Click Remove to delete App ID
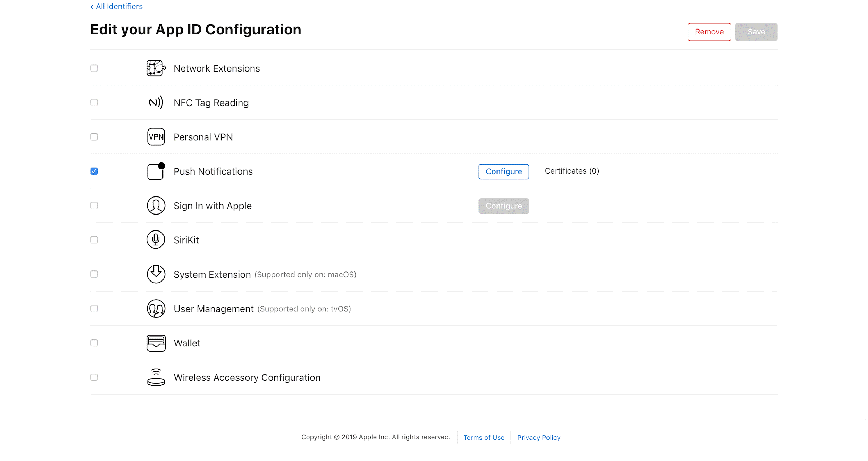868x461 pixels. [x=709, y=32]
